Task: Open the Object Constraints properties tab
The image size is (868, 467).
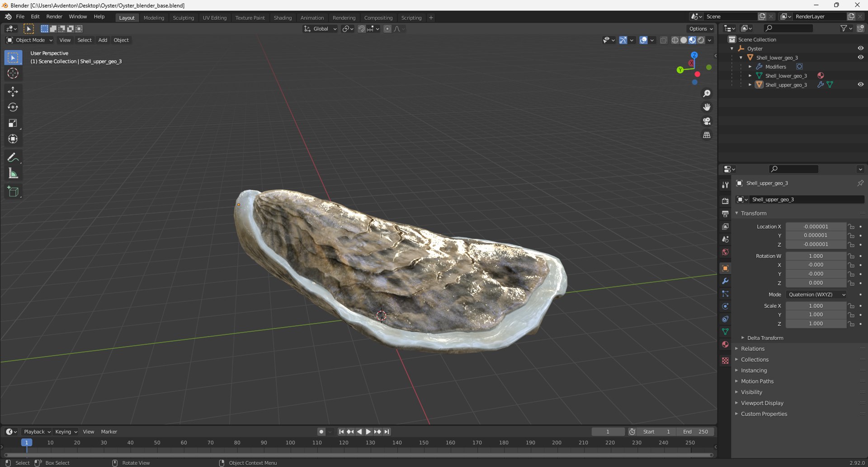Action: click(725, 319)
